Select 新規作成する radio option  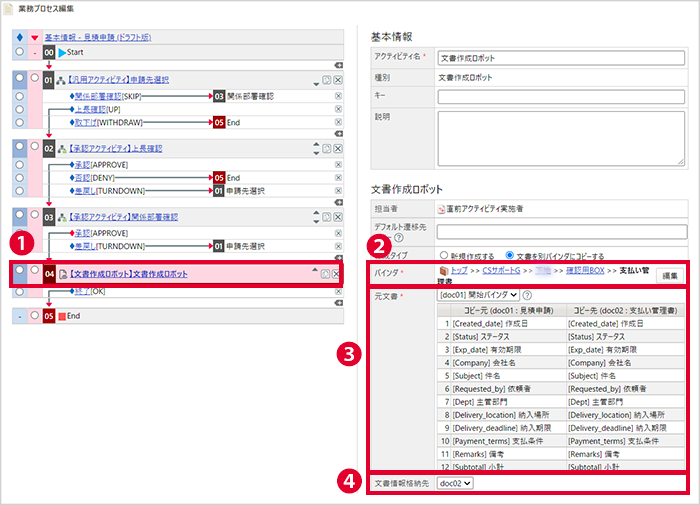(443, 255)
